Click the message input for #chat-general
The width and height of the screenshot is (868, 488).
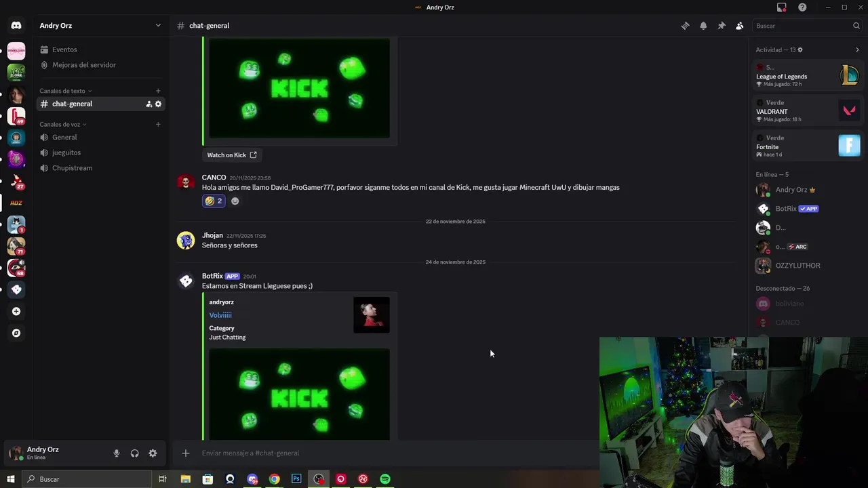[393, 453]
